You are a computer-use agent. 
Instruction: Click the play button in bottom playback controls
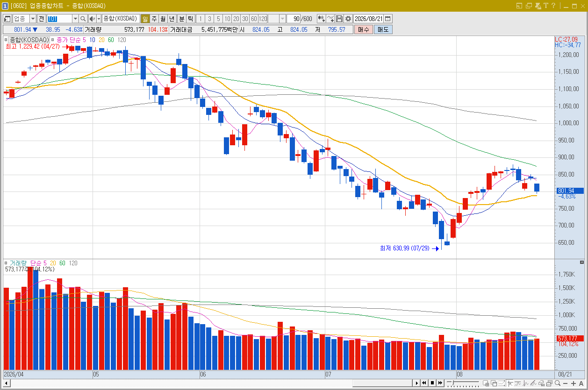[416, 383]
